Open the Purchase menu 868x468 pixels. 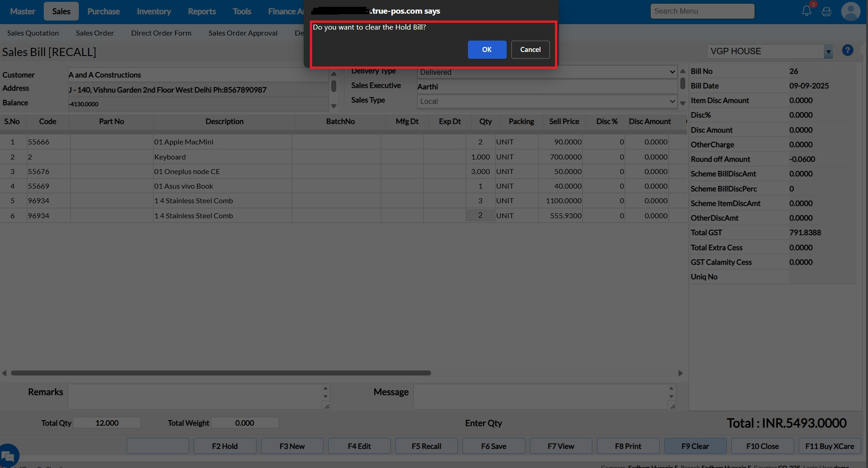coord(103,11)
